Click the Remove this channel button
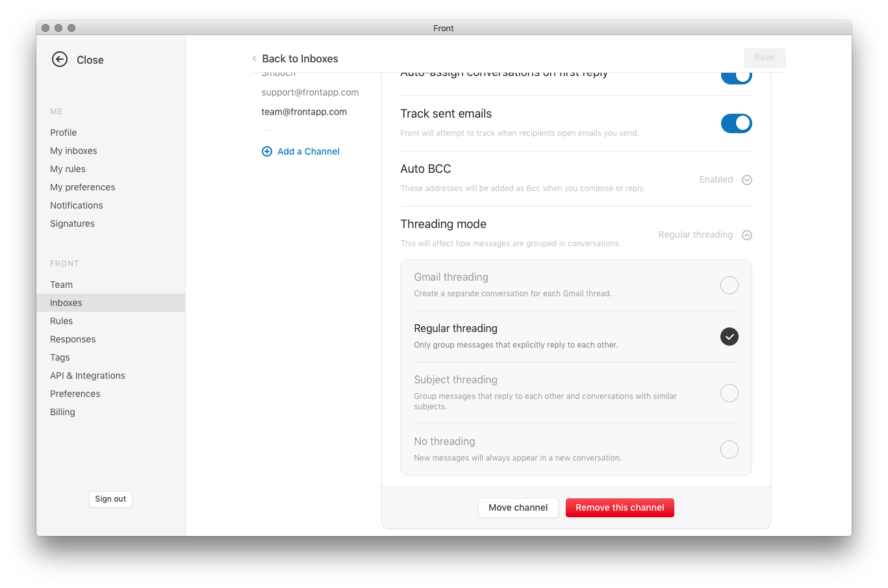 619,507
